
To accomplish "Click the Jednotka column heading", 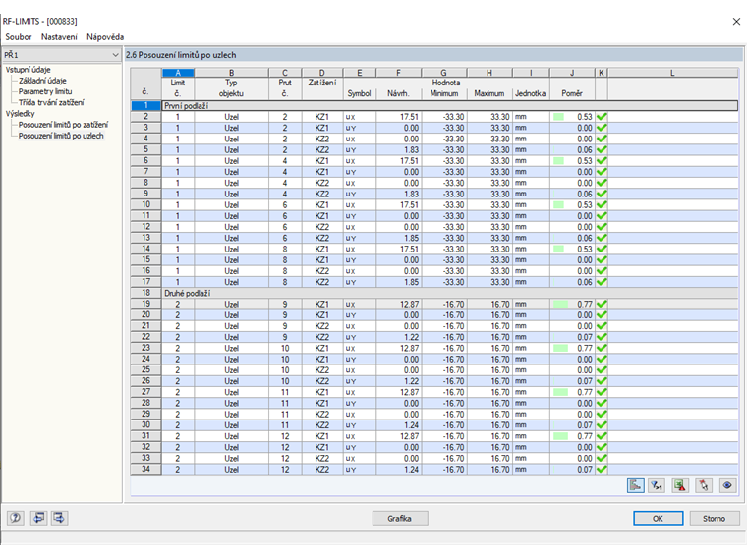I will 531,93.
